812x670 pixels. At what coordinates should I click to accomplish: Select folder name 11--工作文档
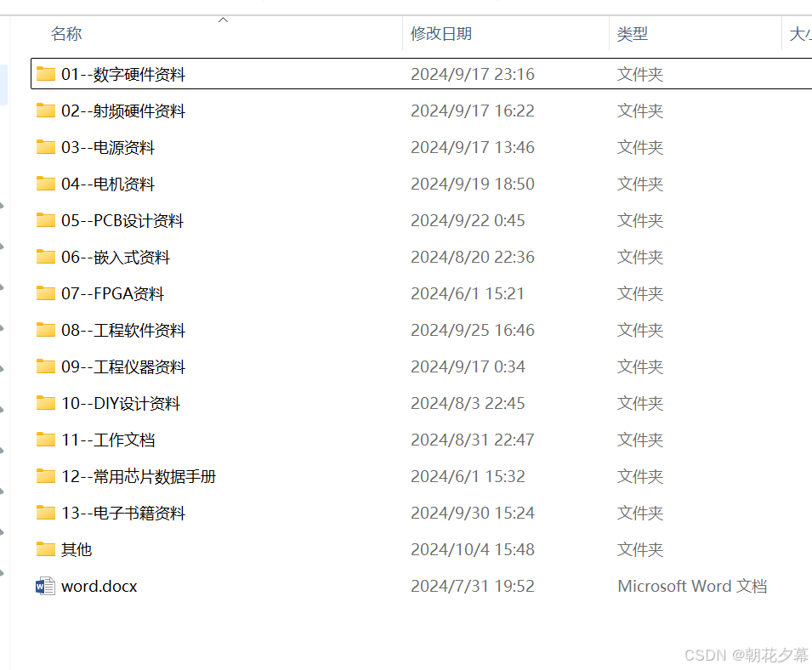click(108, 440)
